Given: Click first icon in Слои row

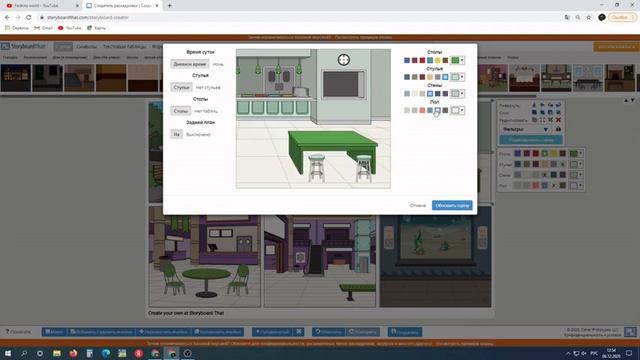Looking at the screenshot, I should tap(534, 112).
